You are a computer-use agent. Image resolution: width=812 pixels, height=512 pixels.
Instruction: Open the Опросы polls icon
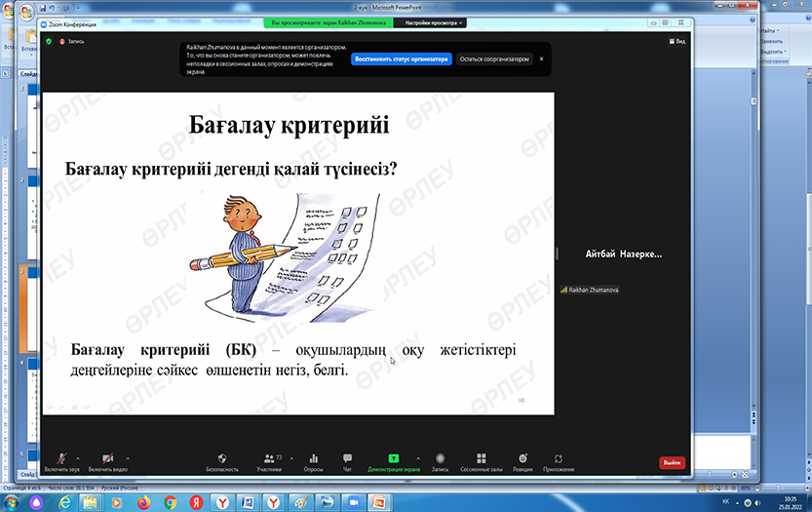[x=314, y=460]
